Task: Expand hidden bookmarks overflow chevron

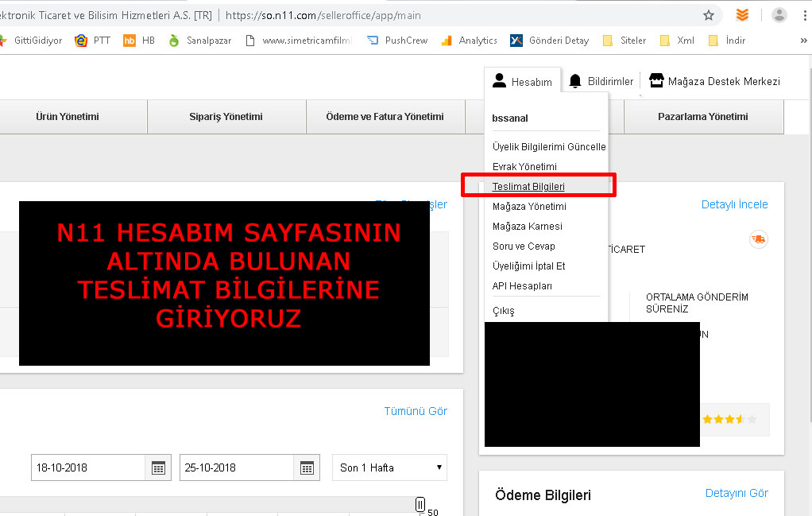Action: click(803, 41)
